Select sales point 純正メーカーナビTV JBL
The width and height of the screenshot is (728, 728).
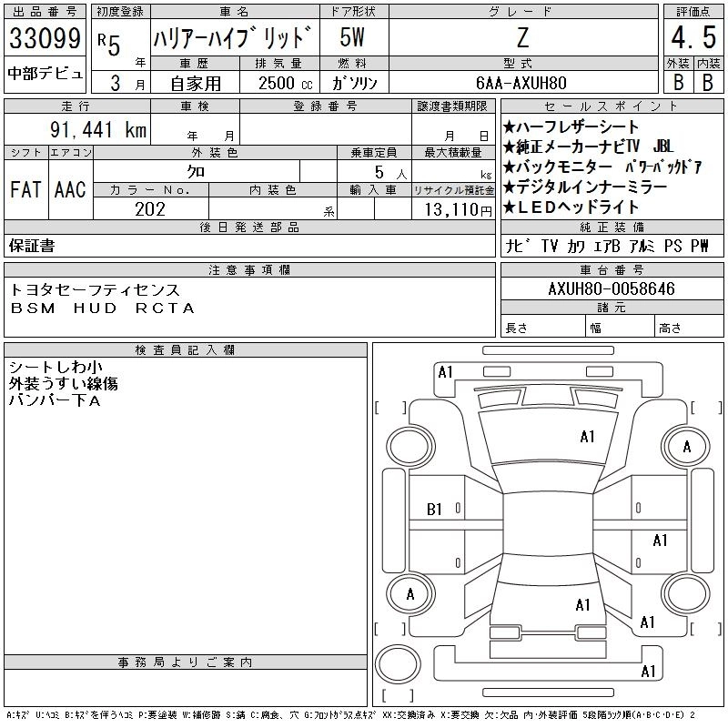pos(588,147)
